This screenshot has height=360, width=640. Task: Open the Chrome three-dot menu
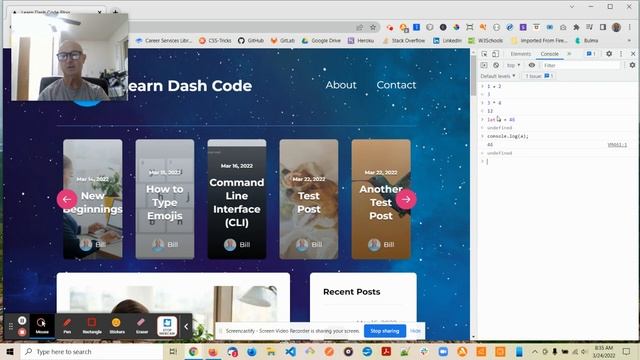(x=629, y=27)
